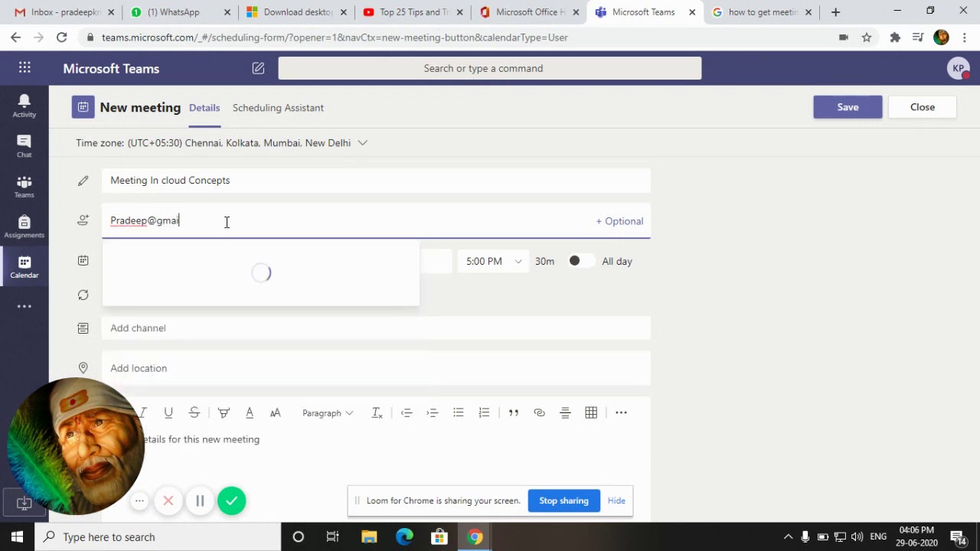The image size is (980, 551).
Task: Click the browser address bar URL
Action: click(x=335, y=37)
